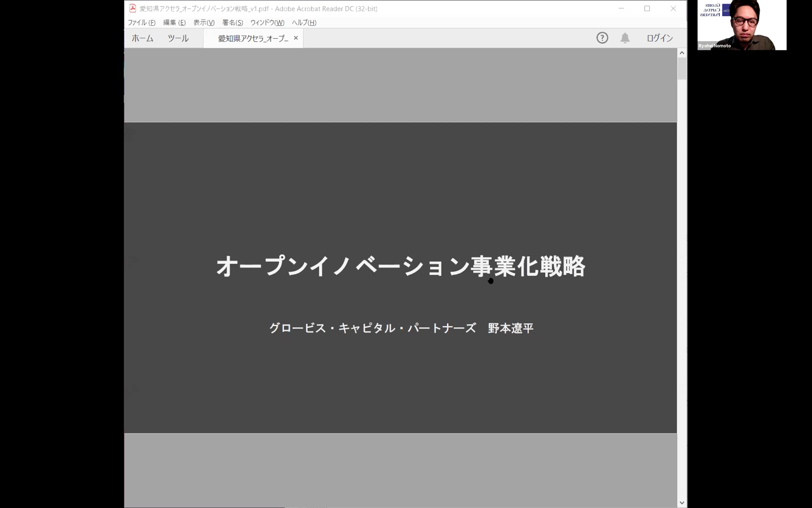Open the notifications bell icon
Image resolution: width=812 pixels, height=508 pixels.
[x=625, y=38]
